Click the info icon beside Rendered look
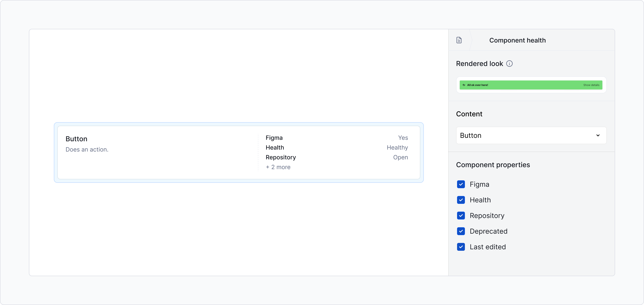Image resolution: width=644 pixels, height=305 pixels. click(509, 64)
